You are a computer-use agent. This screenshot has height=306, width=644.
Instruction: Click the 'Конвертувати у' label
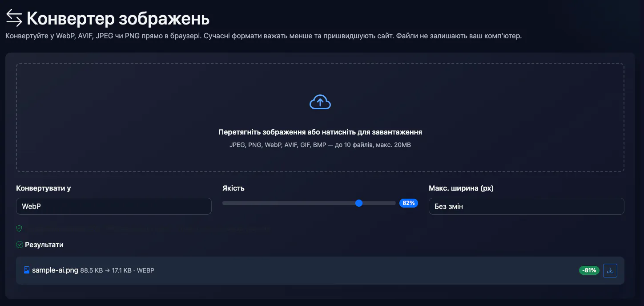(x=44, y=188)
